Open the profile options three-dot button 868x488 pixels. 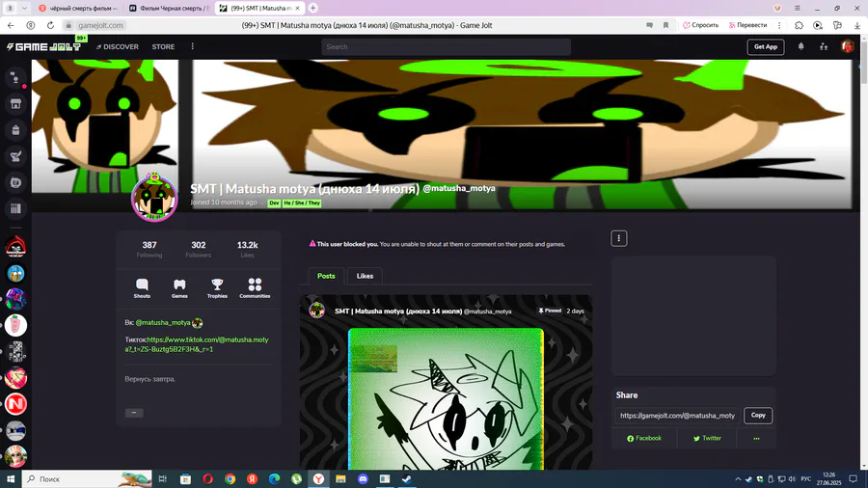click(x=619, y=238)
